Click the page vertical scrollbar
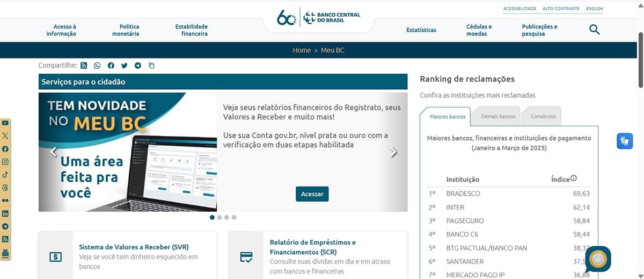644x279 pixels. pos(640,59)
